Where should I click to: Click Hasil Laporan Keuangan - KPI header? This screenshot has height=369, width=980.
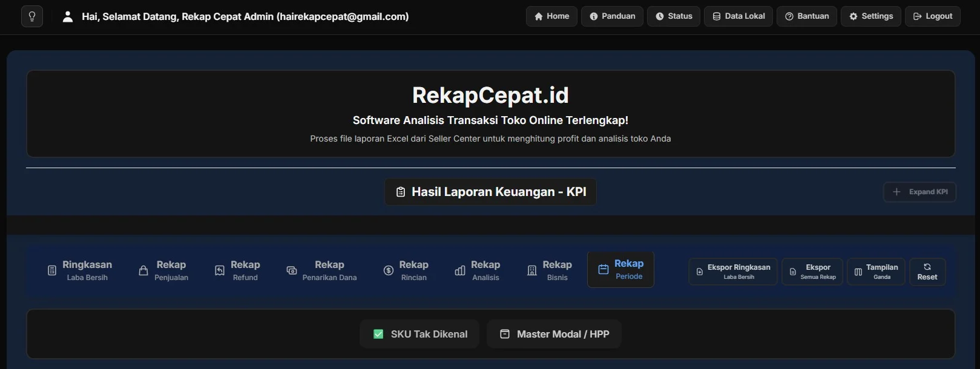pyautogui.click(x=490, y=192)
